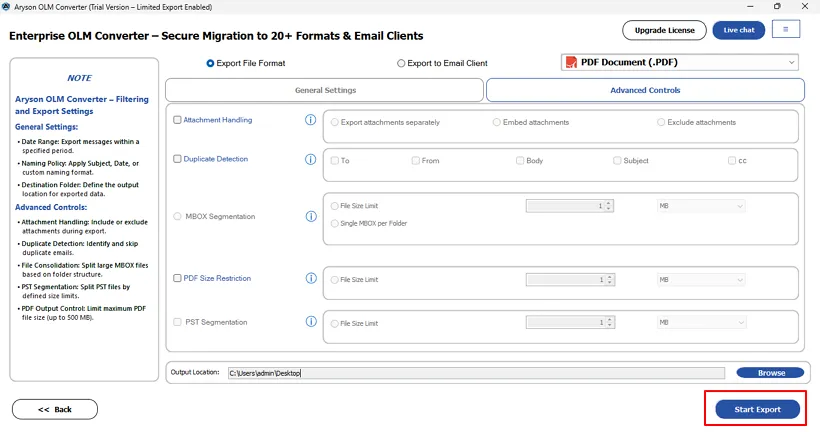The image size is (820, 432).
Task: Click the Aryson app logo in title bar
Action: point(8,7)
